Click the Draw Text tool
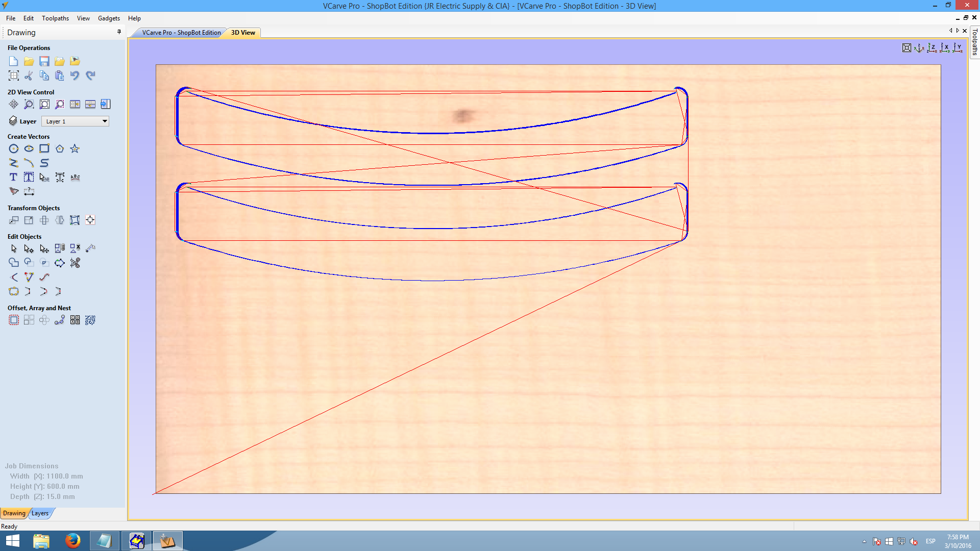The height and width of the screenshot is (551, 980). 14,177
